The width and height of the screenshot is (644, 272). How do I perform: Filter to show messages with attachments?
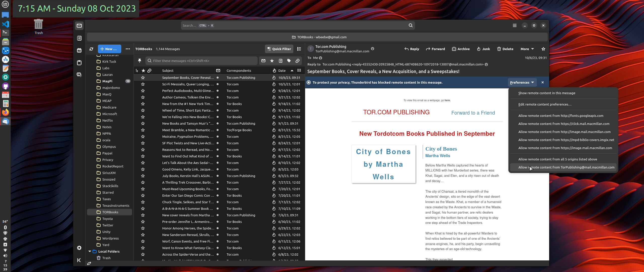pyautogui.click(x=298, y=61)
